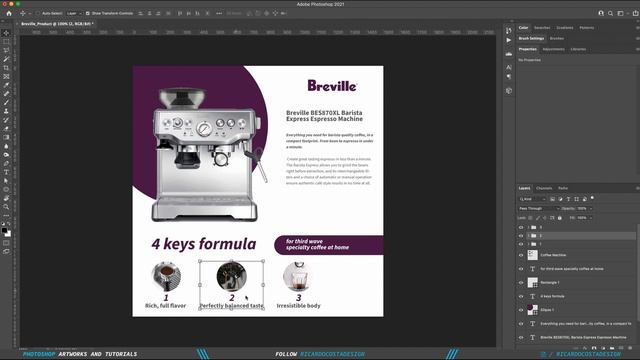Image resolution: width=640 pixels, height=360 pixels.
Task: Open the Libraries tab
Action: (x=578, y=49)
